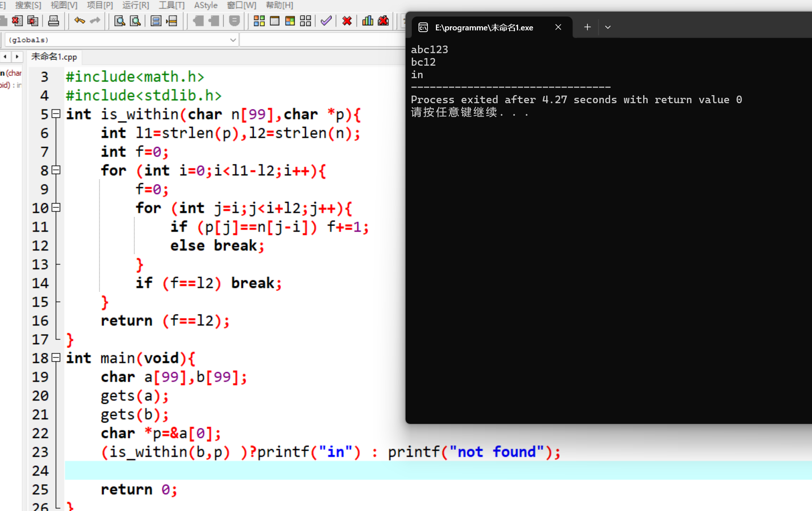Click the "not found" string on line 23
Screen dimensions: 812x511
coord(497,452)
